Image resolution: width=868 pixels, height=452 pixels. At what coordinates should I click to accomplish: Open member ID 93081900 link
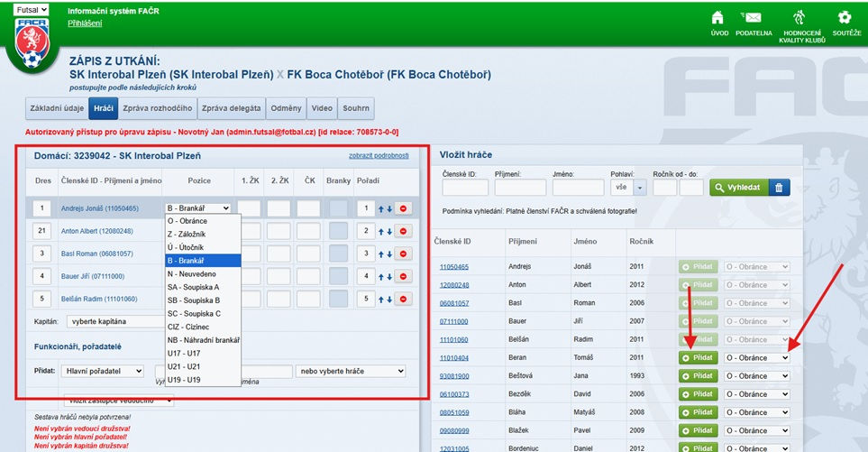click(454, 376)
